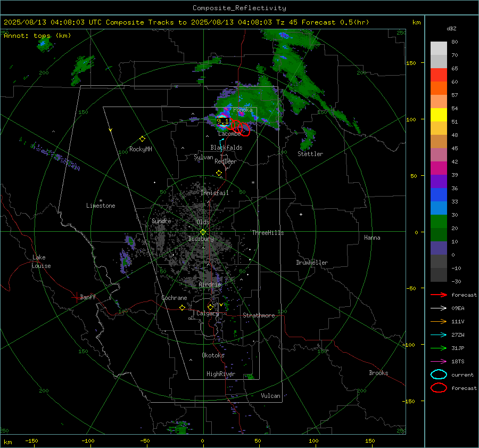Click the red cross marker at Banff
Viewport: 479px width, 448px height.
coord(76,297)
